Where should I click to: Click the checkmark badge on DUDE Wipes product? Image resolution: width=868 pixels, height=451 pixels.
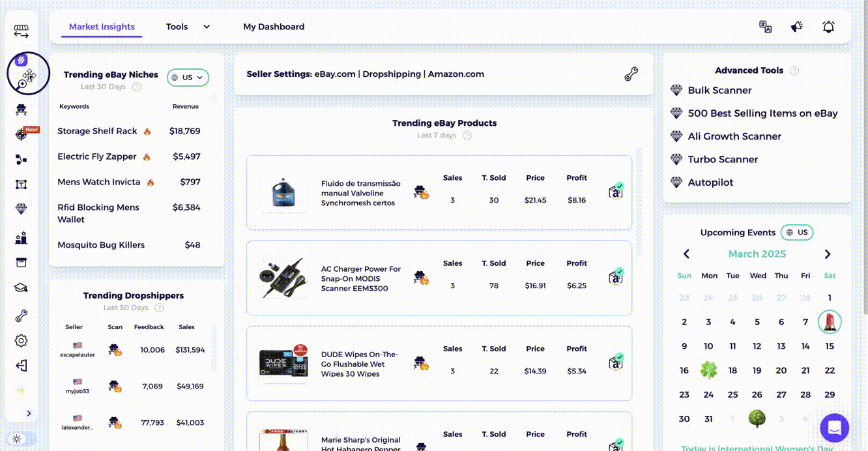click(x=616, y=363)
